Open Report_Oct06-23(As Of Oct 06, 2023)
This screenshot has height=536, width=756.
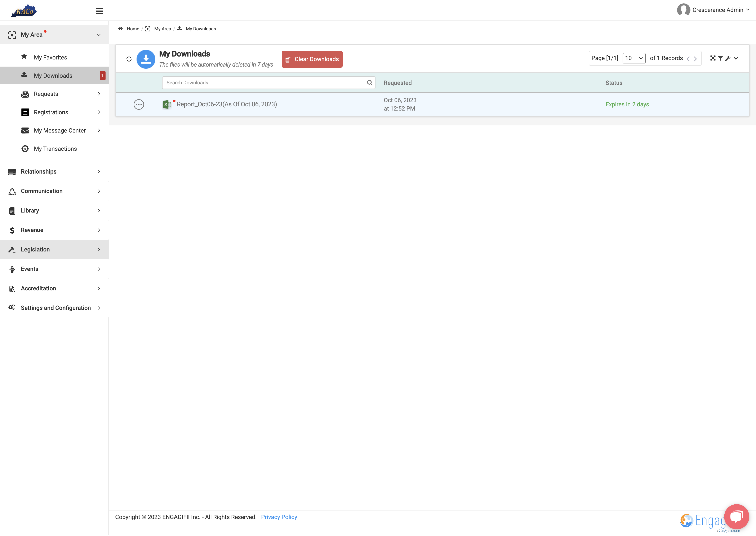click(227, 104)
